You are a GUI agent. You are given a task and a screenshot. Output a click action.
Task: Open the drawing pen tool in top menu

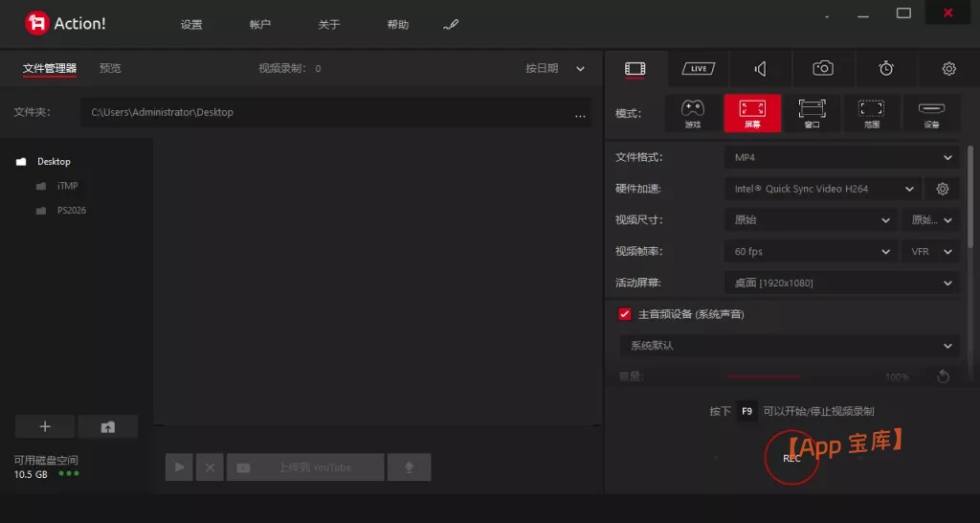[x=451, y=24]
